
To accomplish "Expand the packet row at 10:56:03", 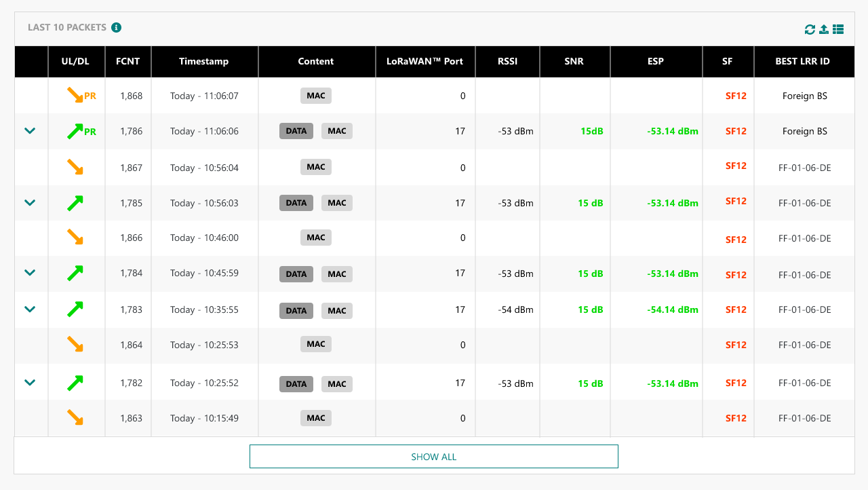I will (x=30, y=202).
